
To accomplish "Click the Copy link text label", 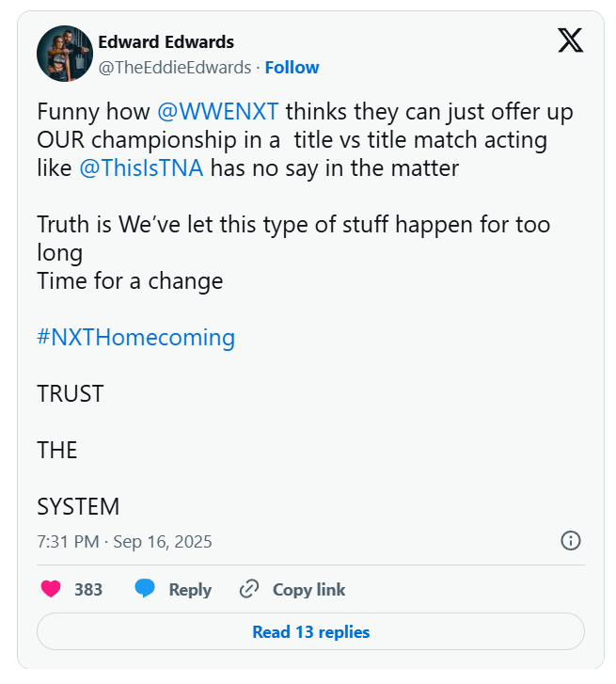I will pos(308,590).
